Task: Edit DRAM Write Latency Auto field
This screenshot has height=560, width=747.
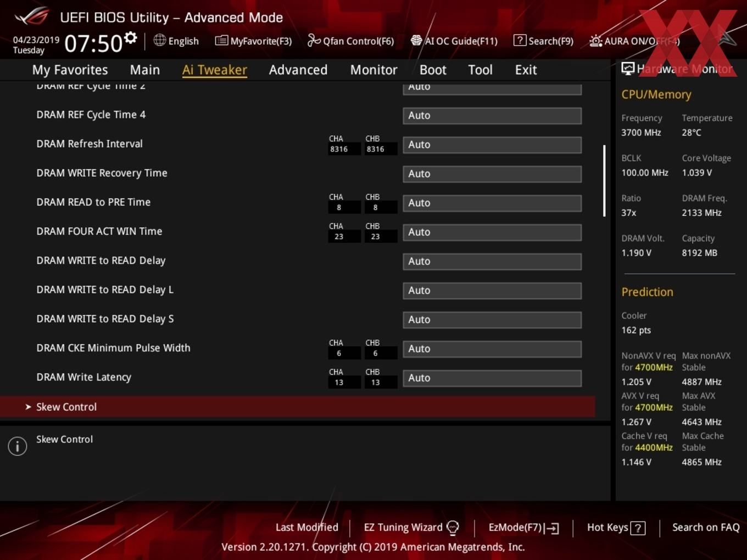Action: 492,378
